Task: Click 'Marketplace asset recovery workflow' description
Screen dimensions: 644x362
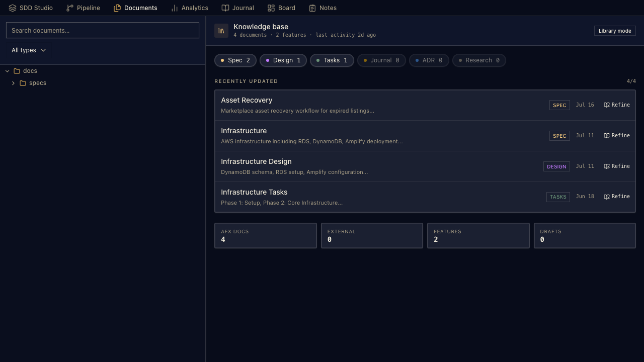Action: 297,111
